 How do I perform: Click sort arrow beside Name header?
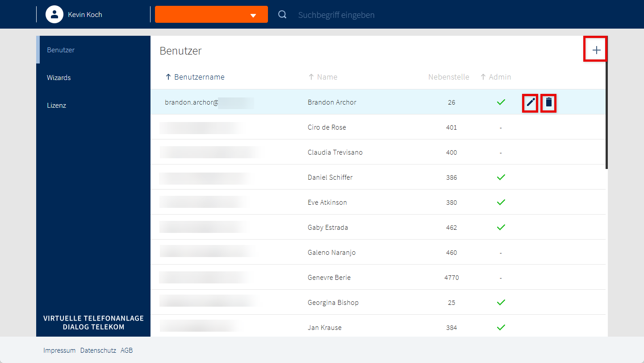point(311,77)
